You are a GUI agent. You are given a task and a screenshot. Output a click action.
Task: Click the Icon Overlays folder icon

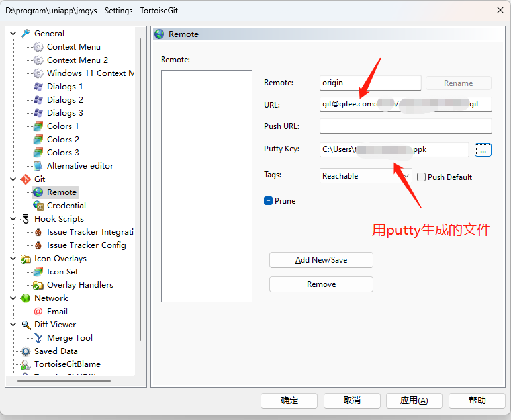tap(26, 259)
